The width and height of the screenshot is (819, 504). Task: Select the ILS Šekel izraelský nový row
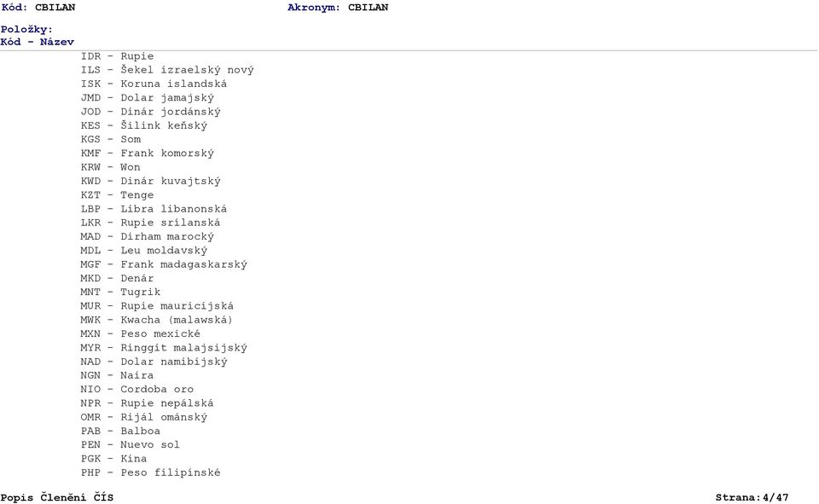click(167, 70)
